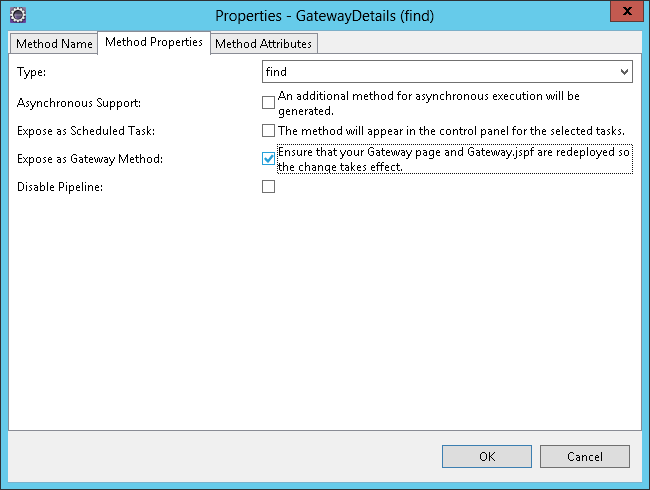Click the 'Asynchronous Support:' label
Image resolution: width=650 pixels, height=490 pixels.
[x=78, y=103]
